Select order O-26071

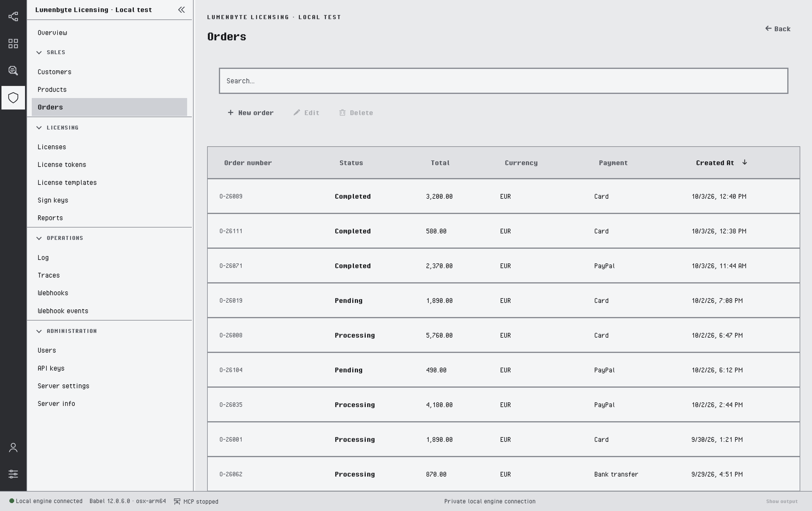pos(503,266)
